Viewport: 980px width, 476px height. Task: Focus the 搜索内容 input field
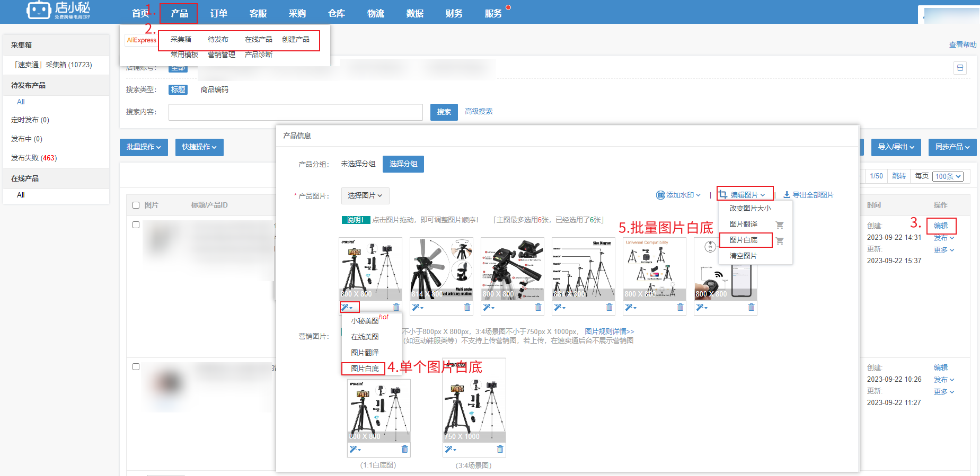pos(296,112)
